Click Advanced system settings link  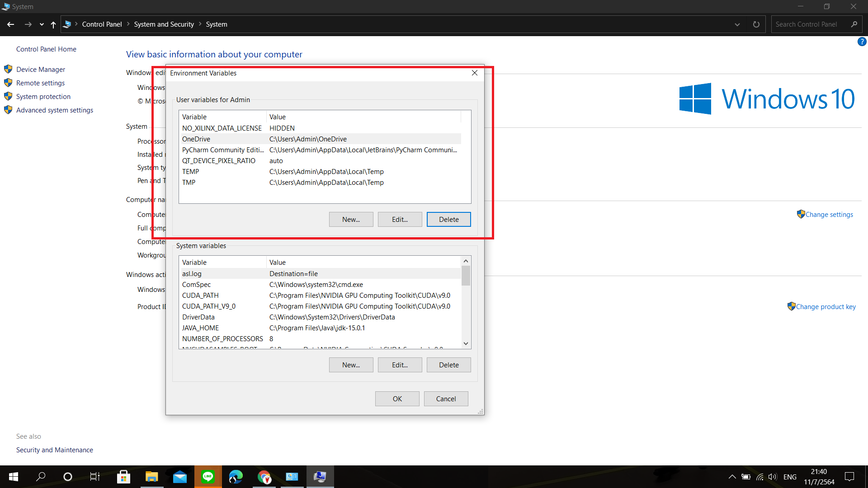coord(55,110)
